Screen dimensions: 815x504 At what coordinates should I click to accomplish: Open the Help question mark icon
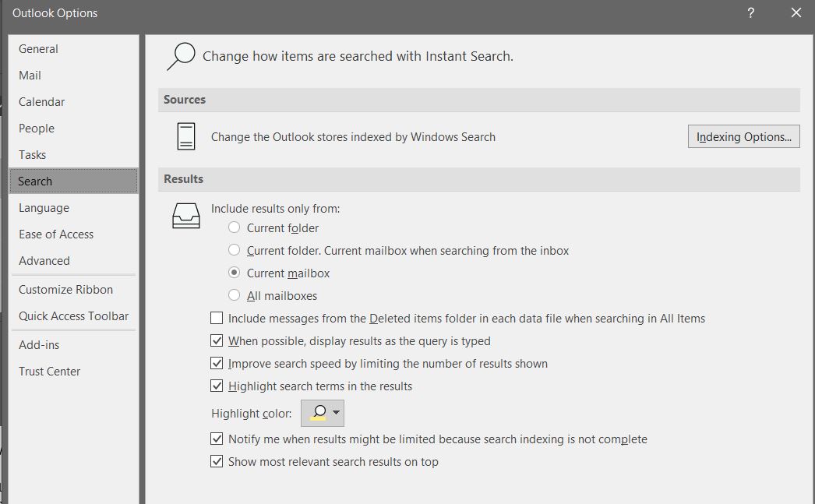coord(750,13)
